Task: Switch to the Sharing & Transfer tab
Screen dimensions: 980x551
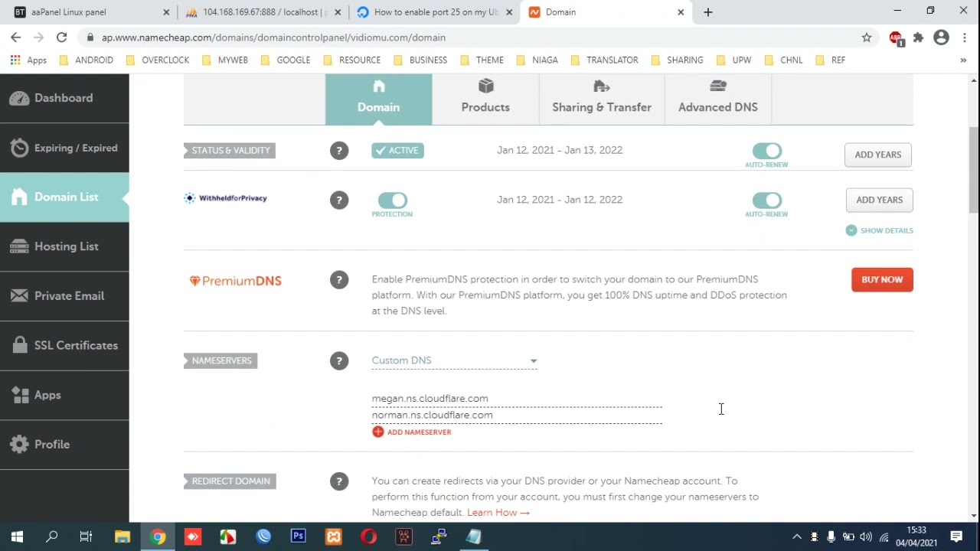Action: [602, 98]
